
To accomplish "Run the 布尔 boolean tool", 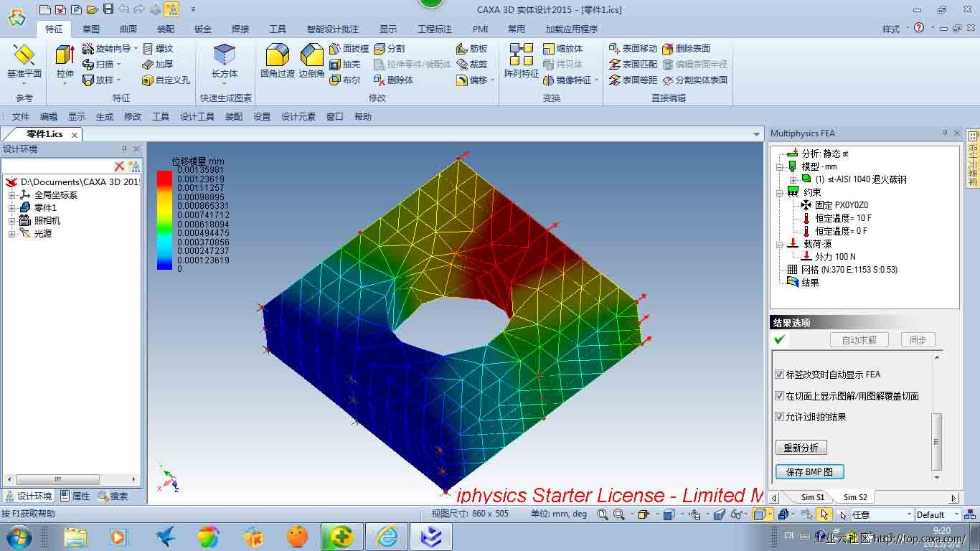I will (x=345, y=80).
